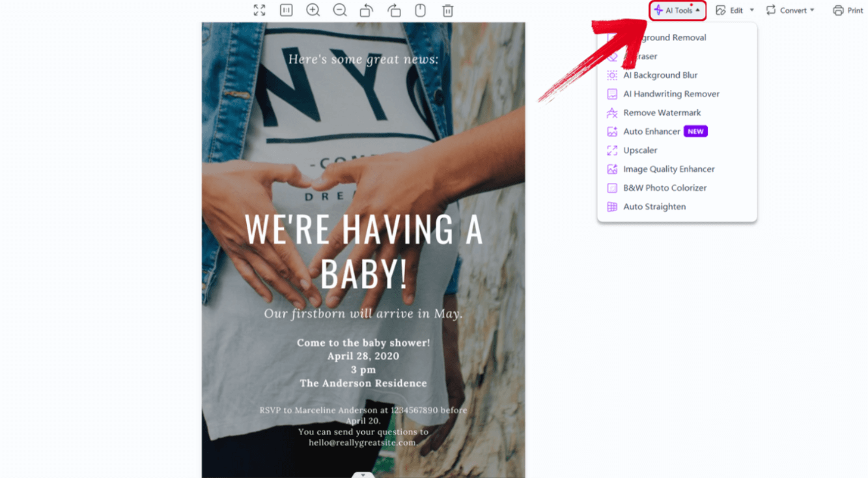Select the actual size (1:1) view icon
This screenshot has height=478, width=868.
coord(286,10)
